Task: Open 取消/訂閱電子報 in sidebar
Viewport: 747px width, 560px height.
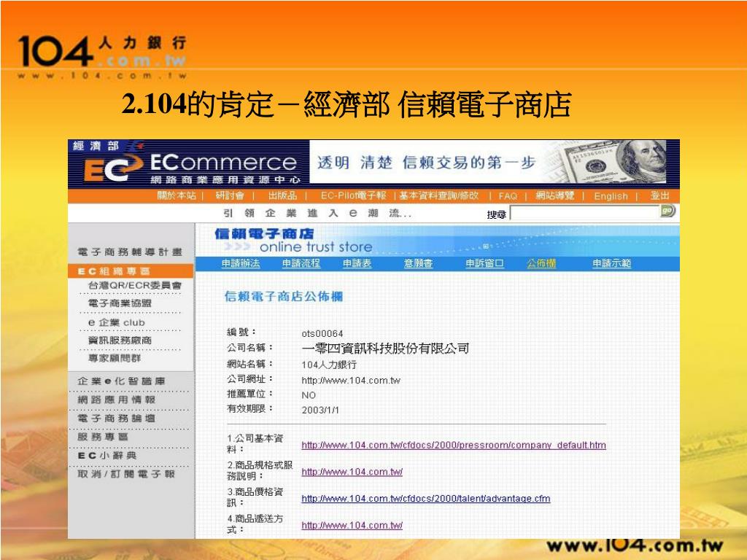Action: pyautogui.click(x=126, y=474)
